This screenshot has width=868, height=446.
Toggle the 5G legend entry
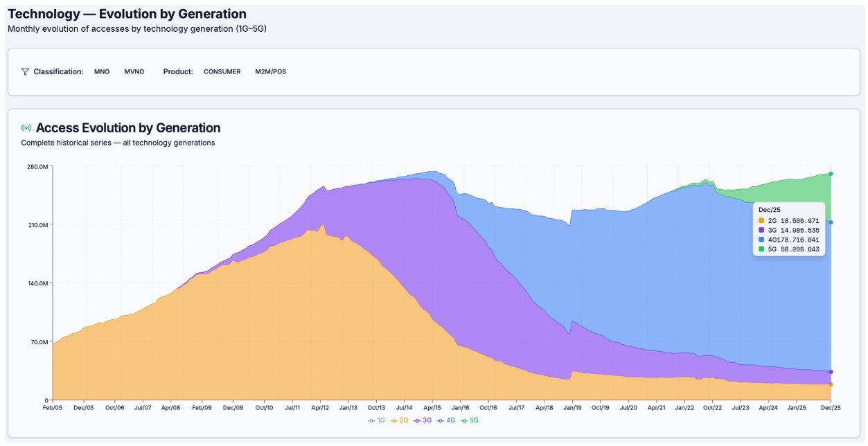470,420
